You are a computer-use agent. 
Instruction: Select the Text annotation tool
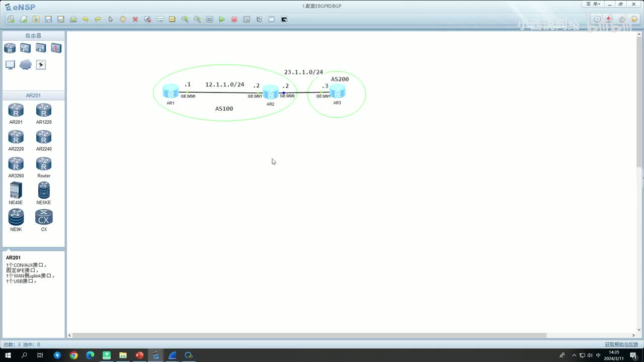pos(160,19)
